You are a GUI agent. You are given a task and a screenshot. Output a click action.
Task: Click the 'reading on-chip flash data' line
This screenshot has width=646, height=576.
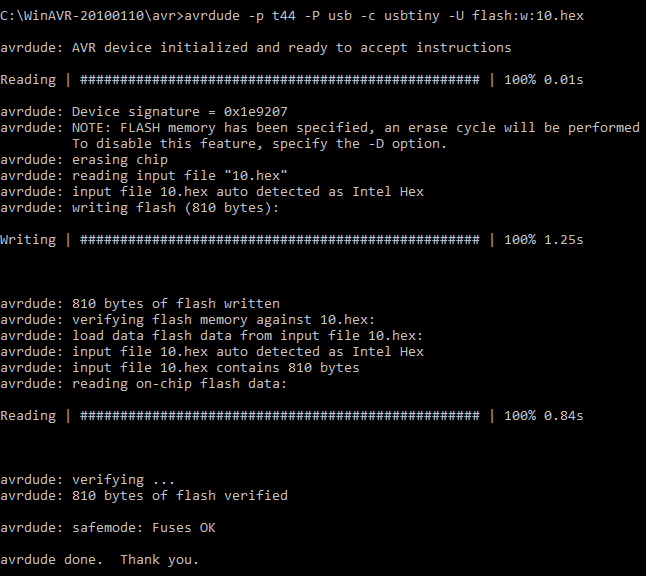[x=143, y=384]
